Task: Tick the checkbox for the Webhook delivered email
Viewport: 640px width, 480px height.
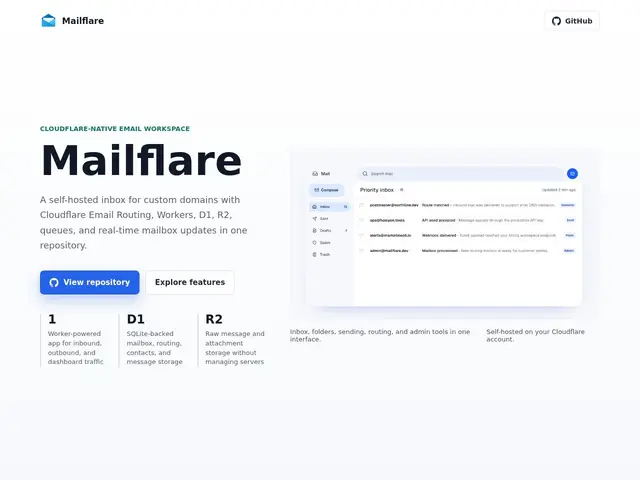Action: coord(362,236)
